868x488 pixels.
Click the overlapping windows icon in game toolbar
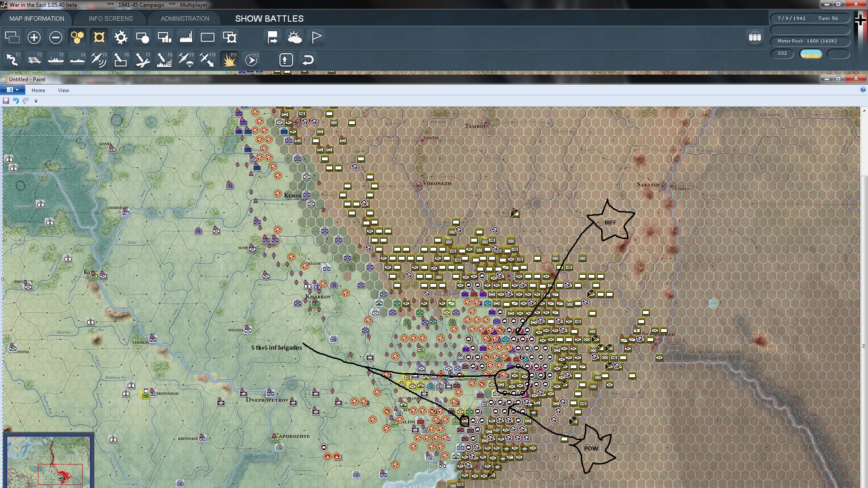point(12,37)
